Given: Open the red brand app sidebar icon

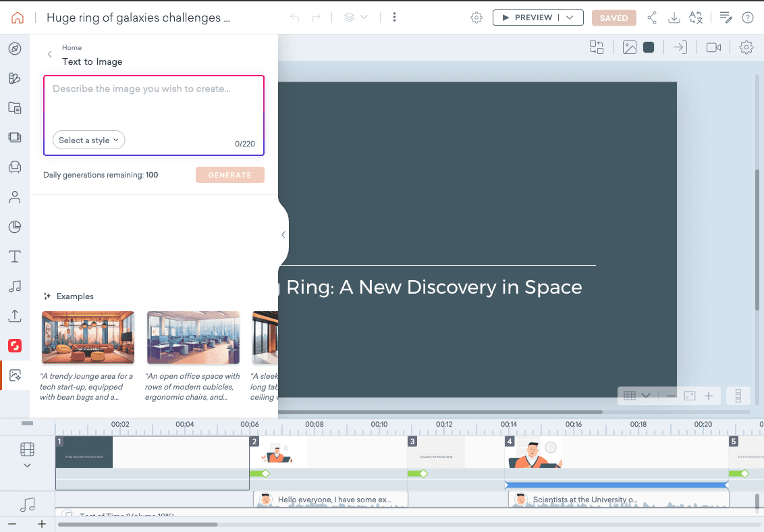Looking at the screenshot, I should (x=15, y=346).
